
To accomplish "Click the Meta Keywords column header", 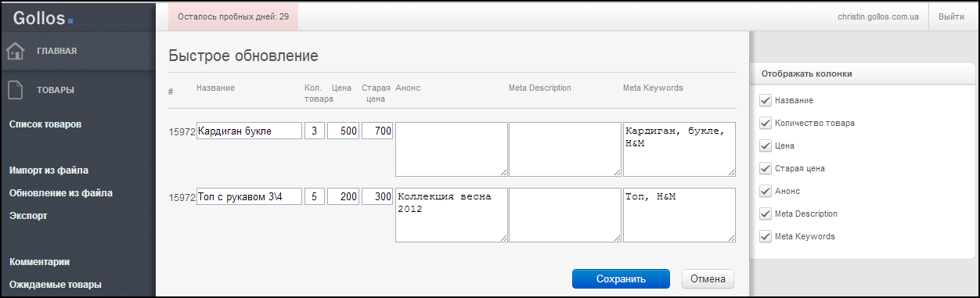I will (653, 88).
